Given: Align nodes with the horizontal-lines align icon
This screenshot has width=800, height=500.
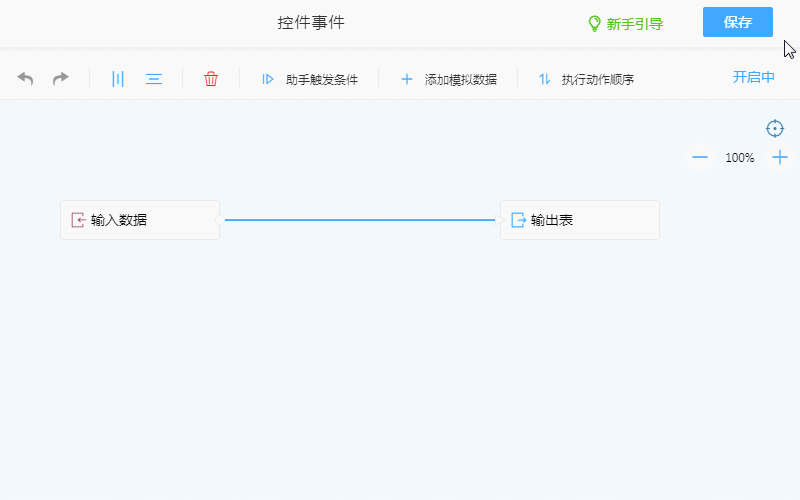Looking at the screenshot, I should (154, 79).
